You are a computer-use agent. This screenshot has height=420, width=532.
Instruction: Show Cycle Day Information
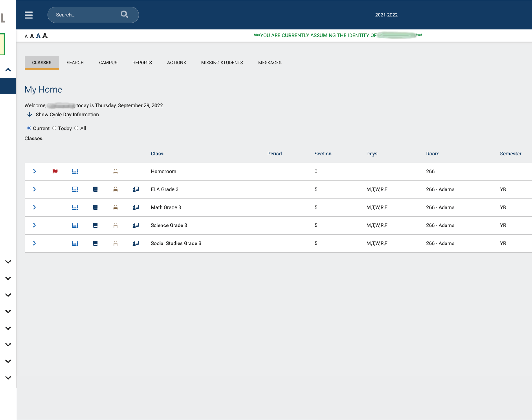pyautogui.click(x=67, y=114)
